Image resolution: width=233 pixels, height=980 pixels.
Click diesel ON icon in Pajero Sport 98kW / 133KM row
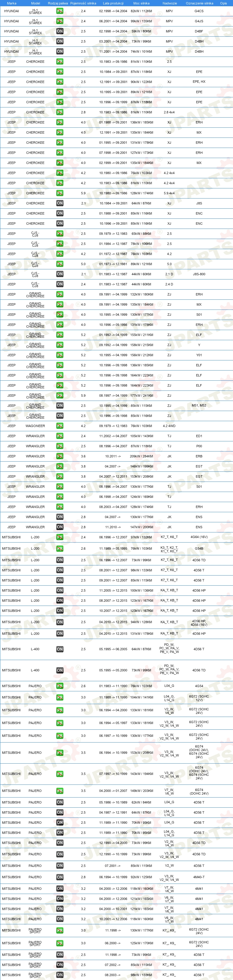(60, 975)
